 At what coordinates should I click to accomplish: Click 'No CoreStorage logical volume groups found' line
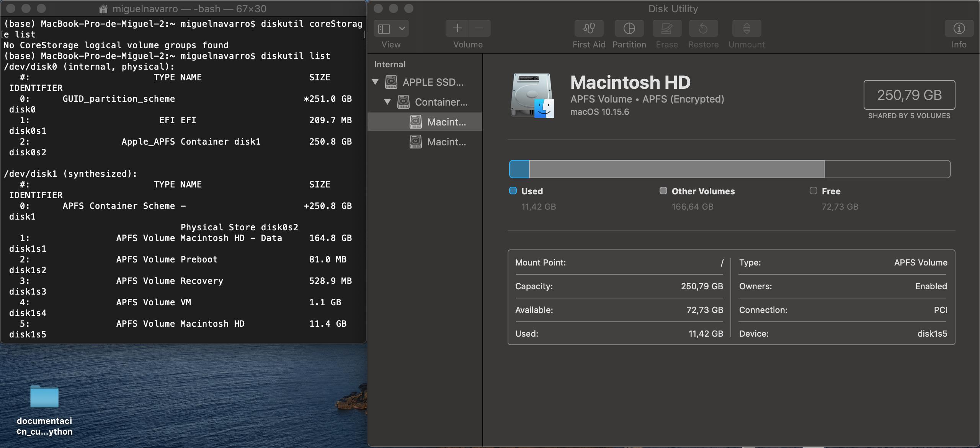click(x=116, y=45)
